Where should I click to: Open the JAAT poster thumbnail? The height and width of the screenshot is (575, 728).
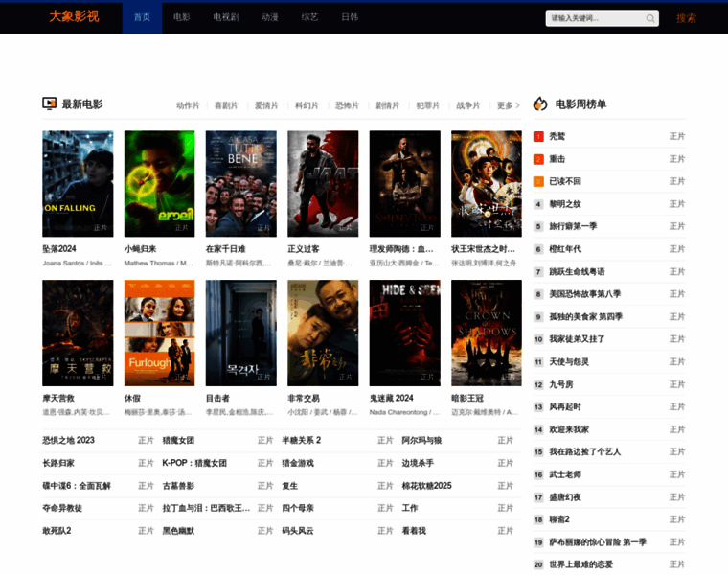[323, 184]
